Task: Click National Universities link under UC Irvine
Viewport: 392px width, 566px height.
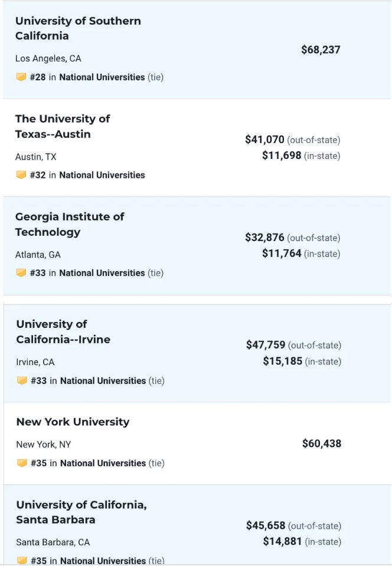Action: click(x=103, y=380)
